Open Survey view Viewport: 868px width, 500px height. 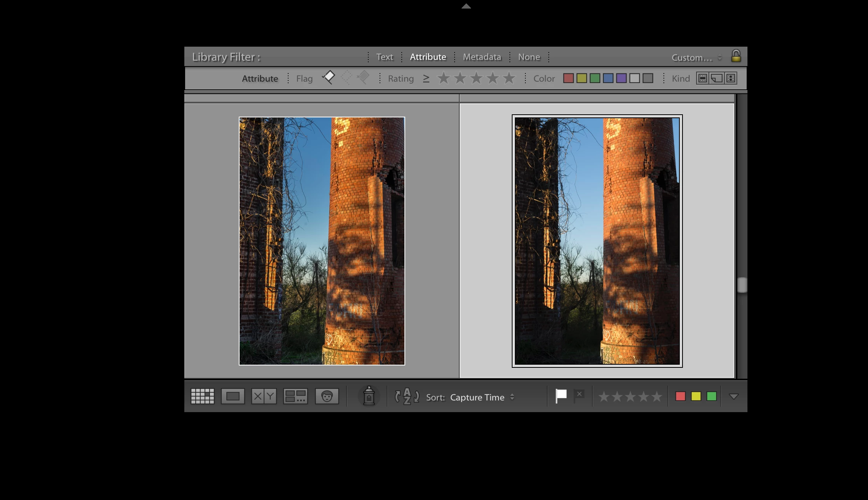tap(296, 396)
